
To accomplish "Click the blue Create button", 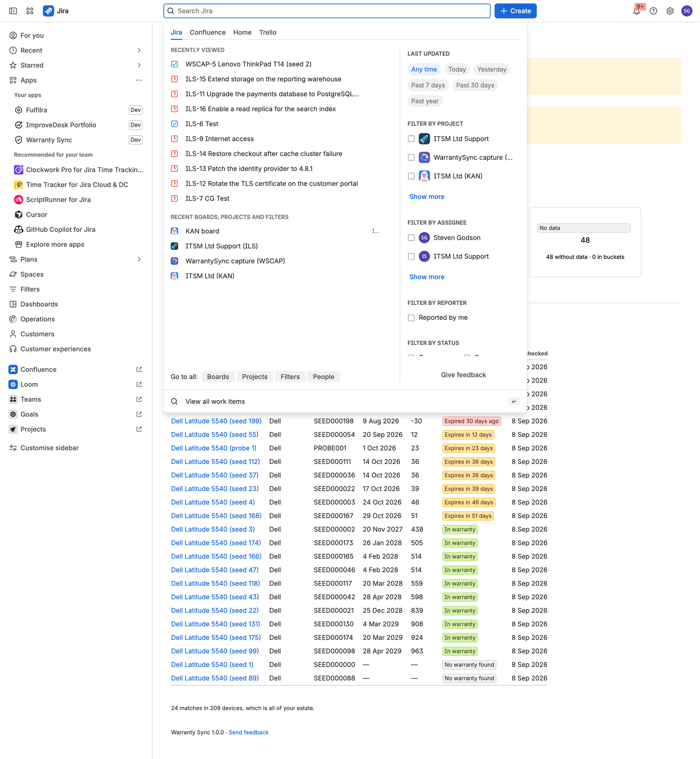I will pos(515,11).
